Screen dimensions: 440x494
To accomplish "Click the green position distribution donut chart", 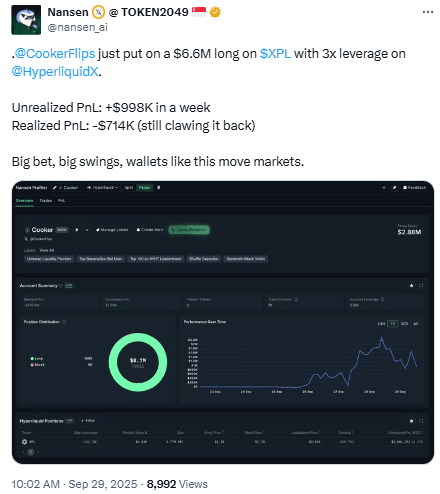I will pyautogui.click(x=138, y=362).
